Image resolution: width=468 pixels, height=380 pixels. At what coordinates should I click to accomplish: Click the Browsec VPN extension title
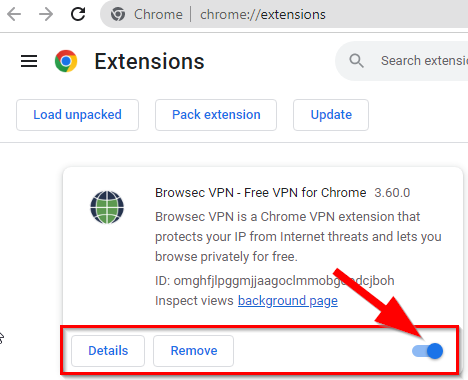click(261, 193)
